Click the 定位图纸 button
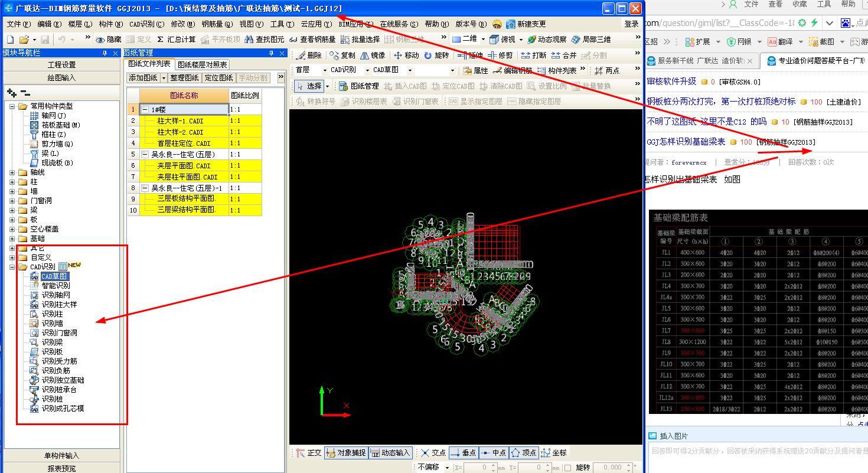 tap(218, 78)
